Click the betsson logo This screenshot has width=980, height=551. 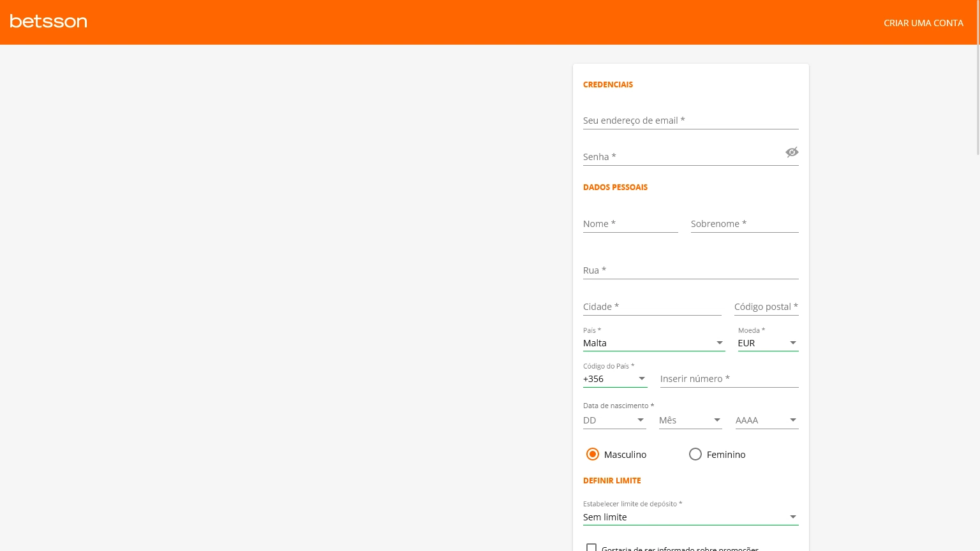pos(48,22)
